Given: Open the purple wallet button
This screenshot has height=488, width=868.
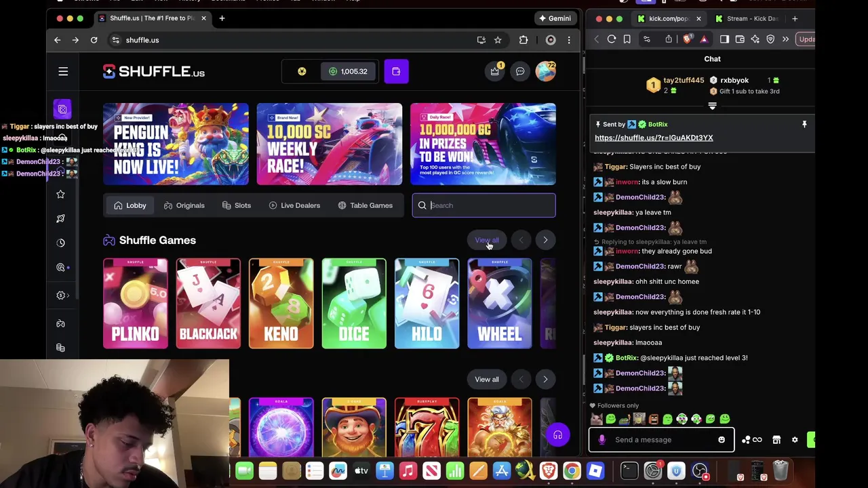Looking at the screenshot, I should [x=396, y=71].
